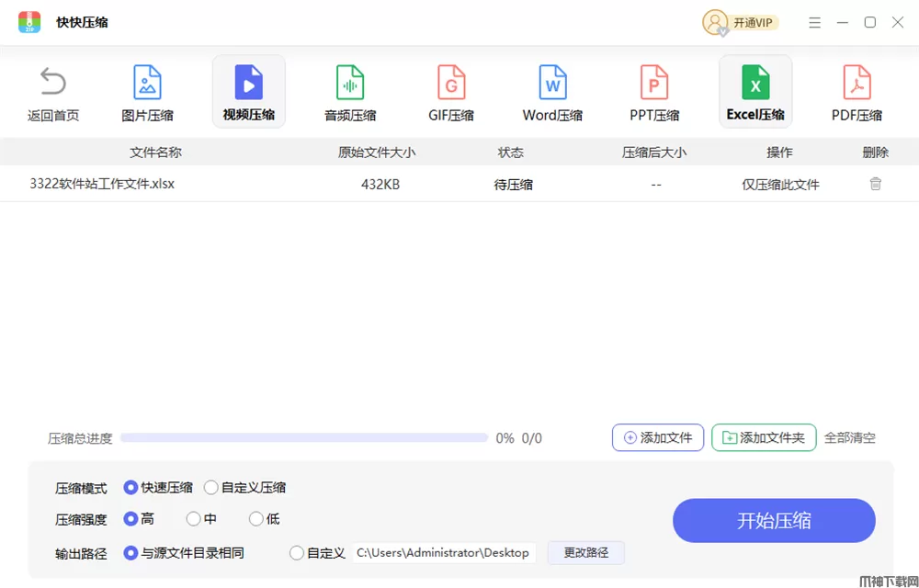The image size is (919, 588).
Task: Delete the xlsx file with trash icon
Action: coord(876,184)
